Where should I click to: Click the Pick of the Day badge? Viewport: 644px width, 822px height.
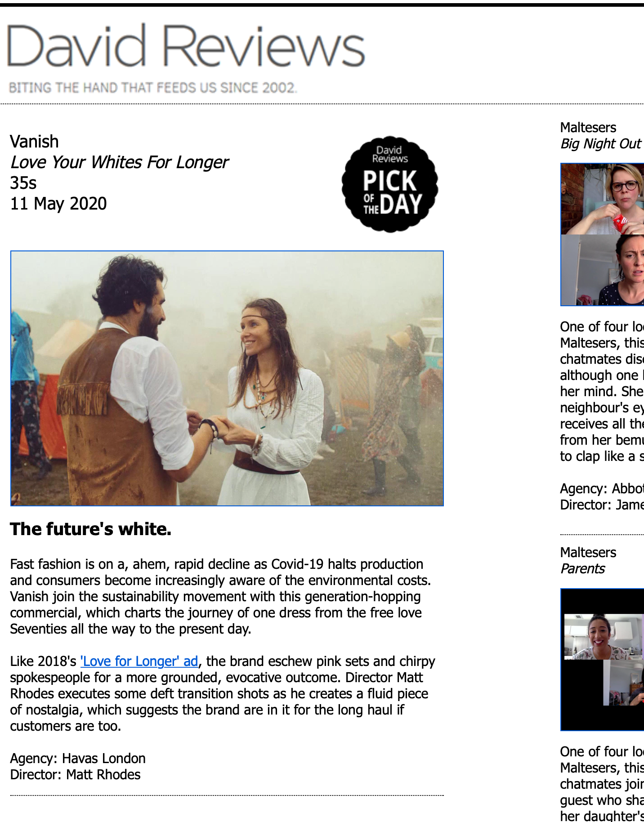coord(390,184)
